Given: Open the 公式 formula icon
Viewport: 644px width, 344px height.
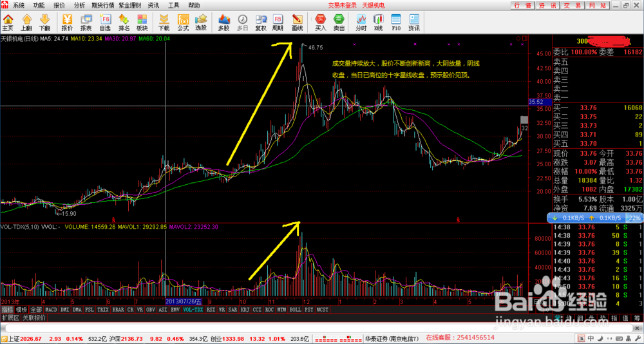Looking at the screenshot, I should [x=183, y=23].
